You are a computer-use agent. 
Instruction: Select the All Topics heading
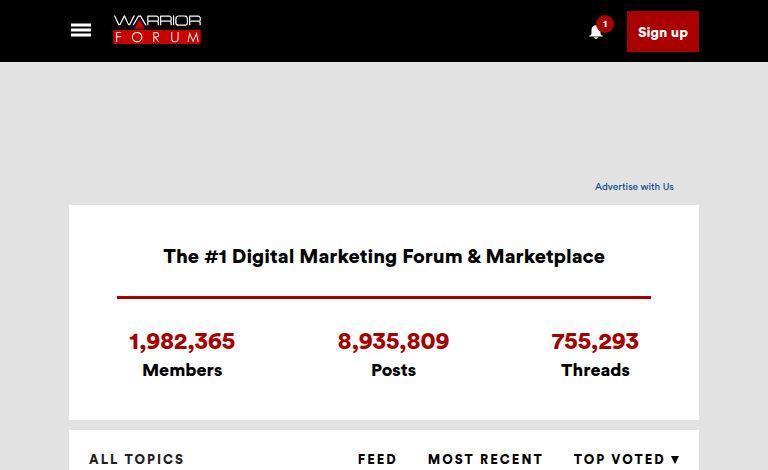(136, 459)
